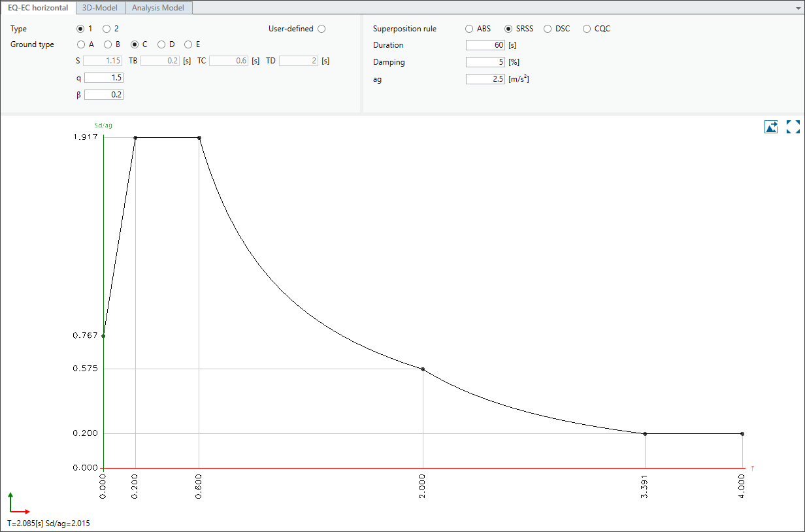Click the 3.391 x-axis value label
Image resolution: width=805 pixels, height=532 pixels.
tap(646, 486)
